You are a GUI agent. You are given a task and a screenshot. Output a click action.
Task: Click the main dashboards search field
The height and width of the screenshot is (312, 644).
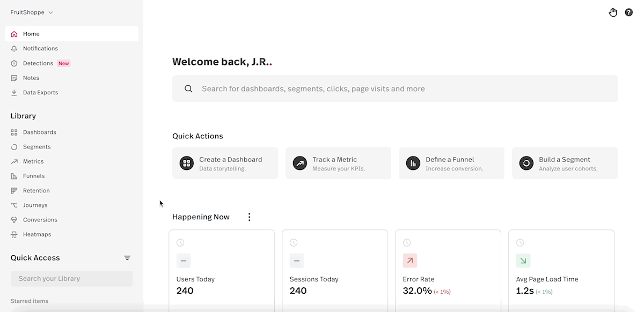coord(395,88)
